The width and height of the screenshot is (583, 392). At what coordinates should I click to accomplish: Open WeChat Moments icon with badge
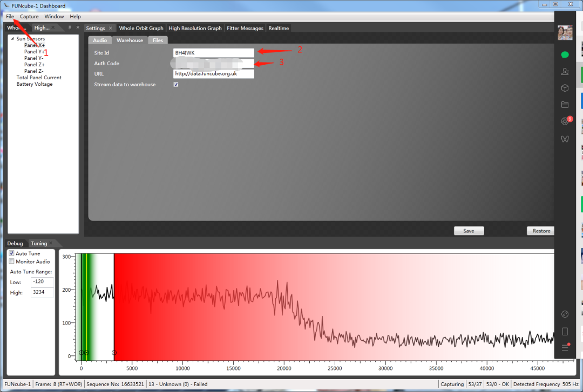(x=565, y=121)
